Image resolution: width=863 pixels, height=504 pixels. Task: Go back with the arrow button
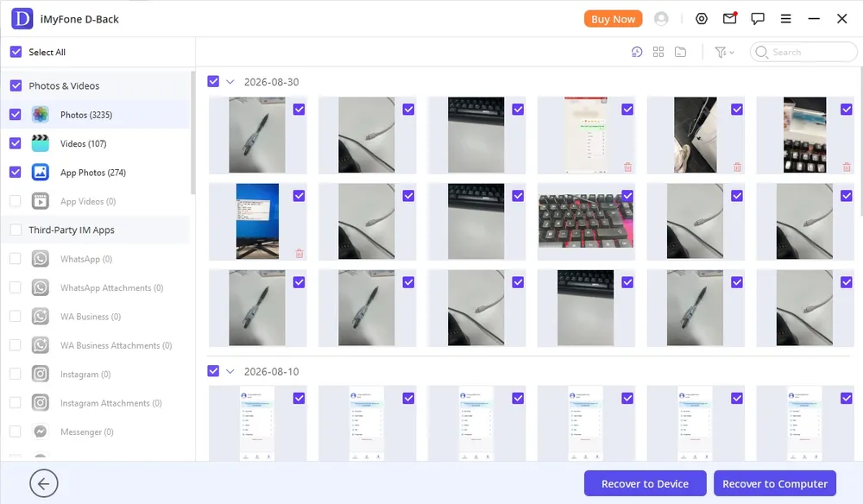(x=43, y=483)
